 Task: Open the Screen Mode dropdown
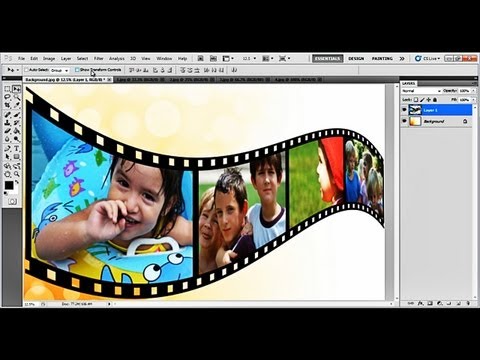click(x=284, y=58)
